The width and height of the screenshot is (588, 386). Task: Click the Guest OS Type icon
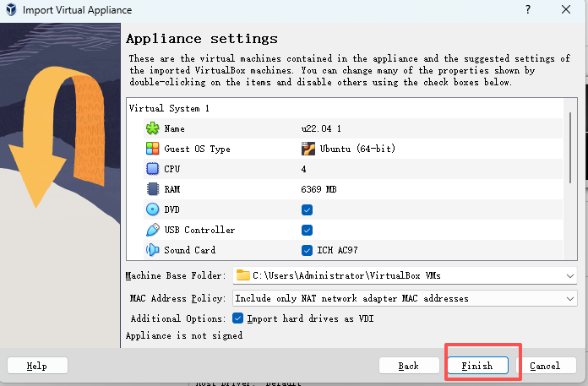[x=153, y=149]
